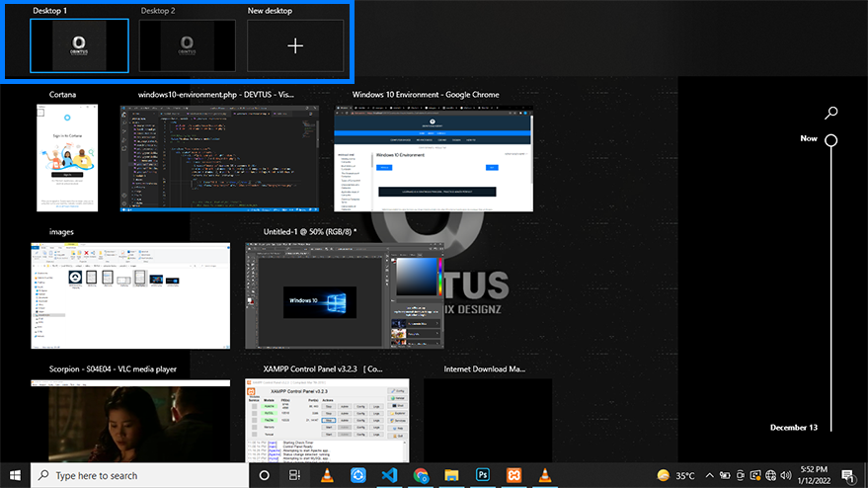Open the blue SHAREit taskbar icon

(x=358, y=475)
